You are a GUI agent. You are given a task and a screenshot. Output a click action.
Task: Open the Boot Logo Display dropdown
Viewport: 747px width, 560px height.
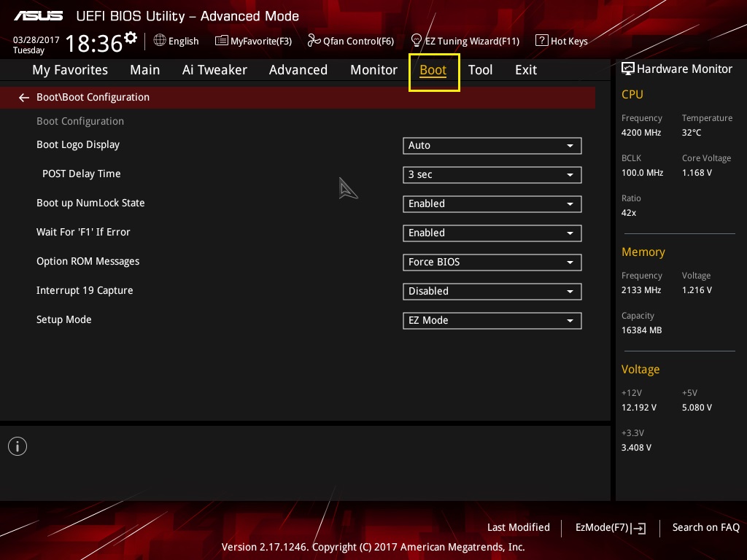(492, 146)
